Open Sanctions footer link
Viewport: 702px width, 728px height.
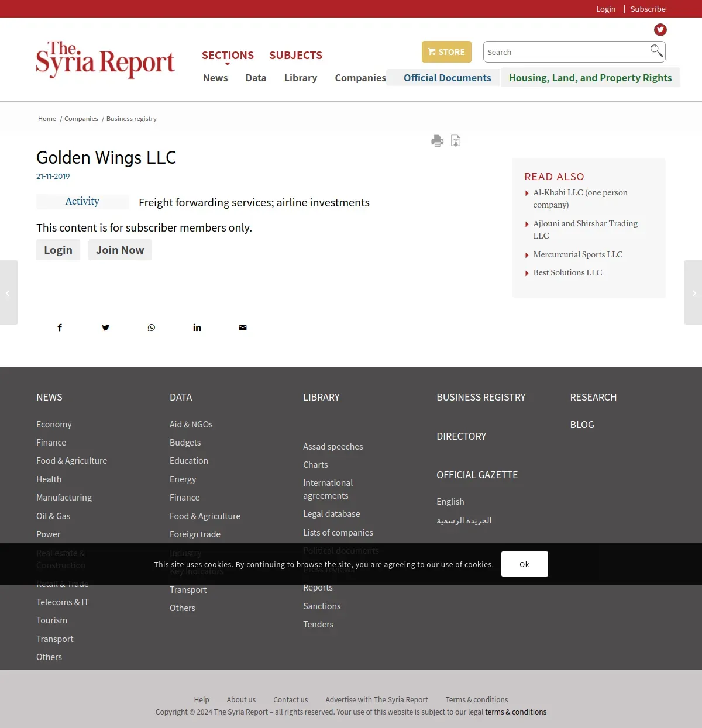point(322,606)
